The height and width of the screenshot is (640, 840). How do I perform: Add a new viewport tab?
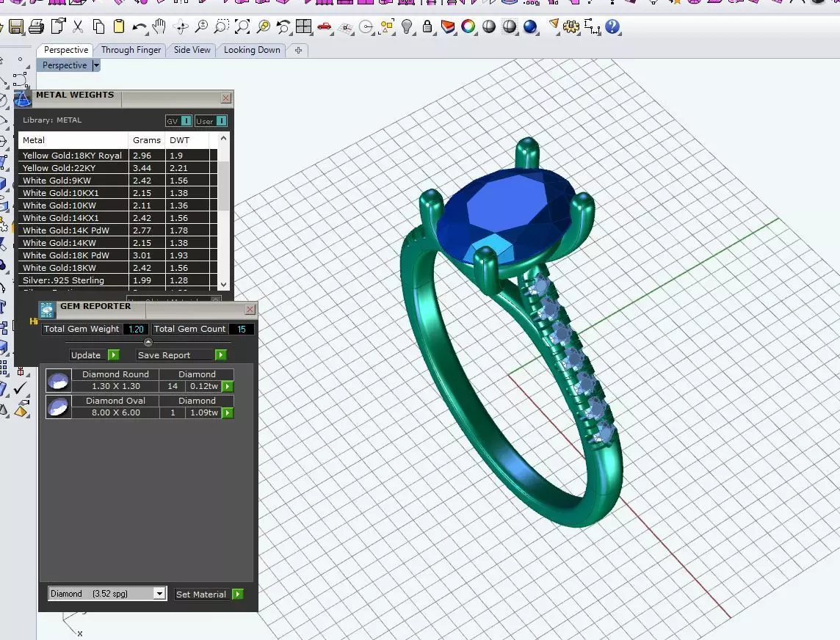(298, 50)
